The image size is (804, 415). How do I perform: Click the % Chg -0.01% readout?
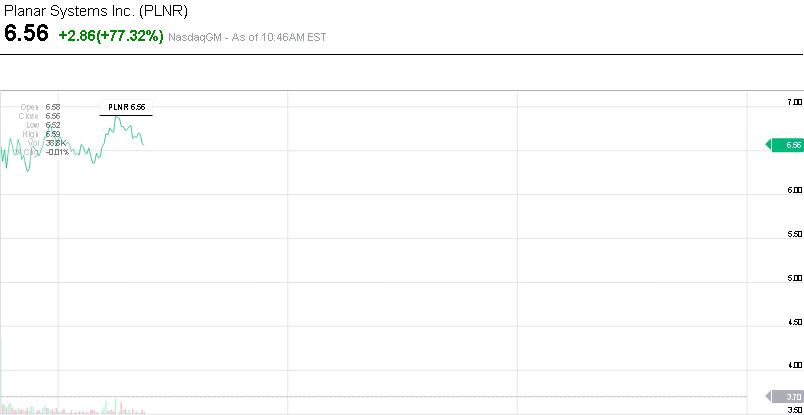pos(40,152)
